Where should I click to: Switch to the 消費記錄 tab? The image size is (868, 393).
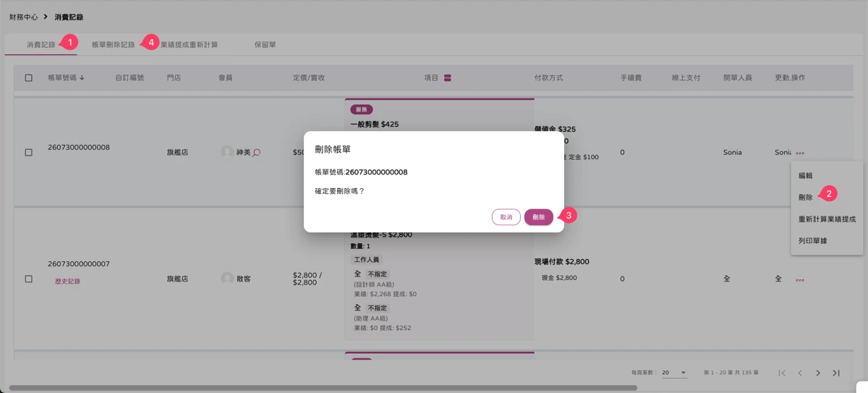(x=41, y=45)
